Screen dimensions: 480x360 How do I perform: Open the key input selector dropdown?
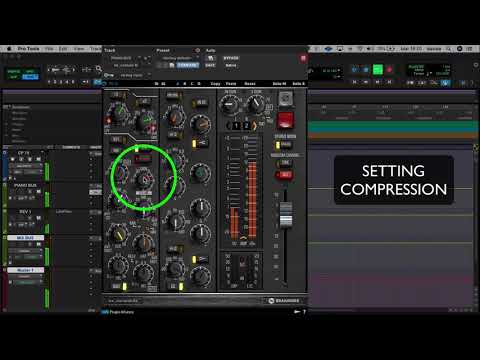click(132, 75)
